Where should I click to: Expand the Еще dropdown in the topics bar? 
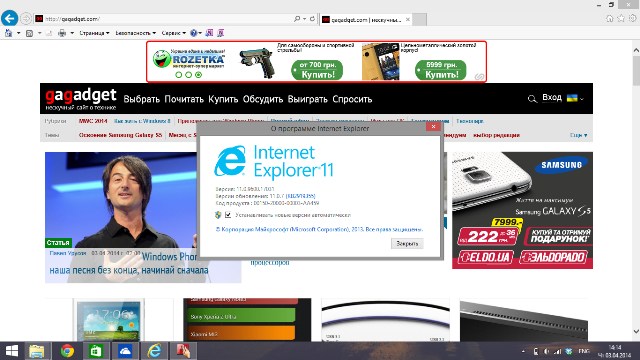(x=578, y=135)
